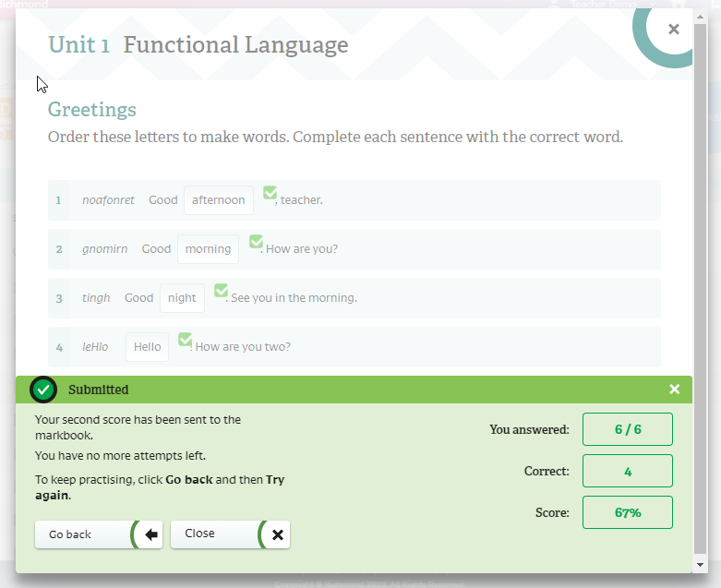This screenshot has height=588, width=721.
Task: Select the 'Hello' answer field
Action: point(147,347)
